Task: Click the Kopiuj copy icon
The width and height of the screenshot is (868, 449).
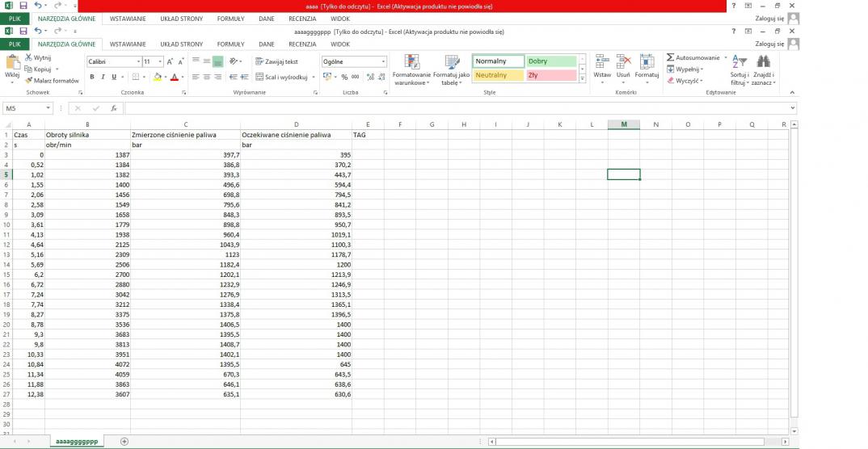Action: click(x=28, y=69)
